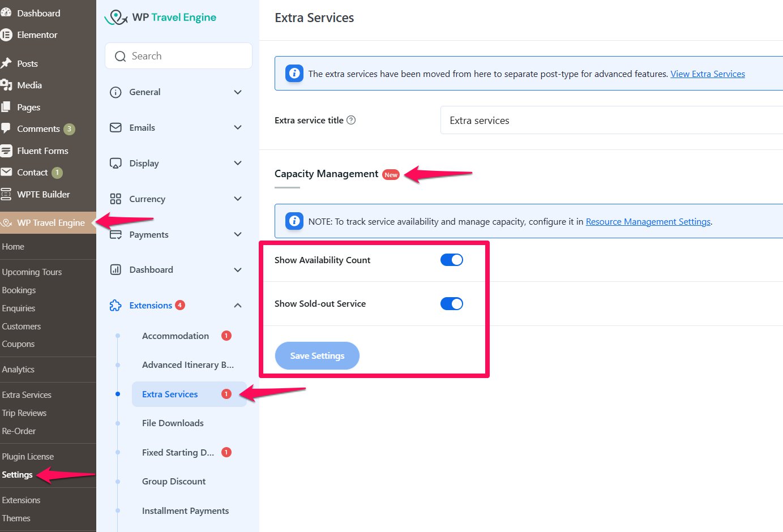This screenshot has height=532, width=783.
Task: Open Themes submenu link
Action: click(16, 518)
